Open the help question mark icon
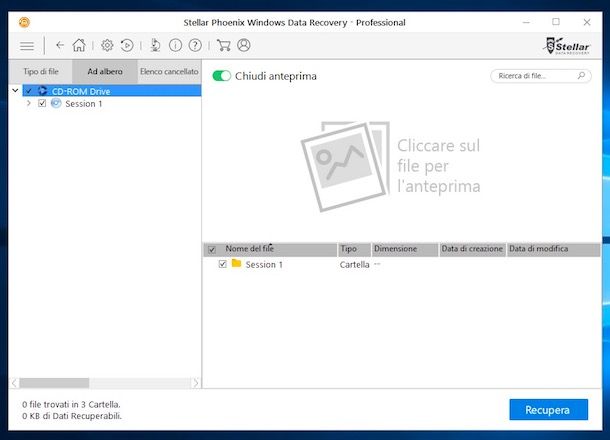The width and height of the screenshot is (610, 440). (195, 45)
